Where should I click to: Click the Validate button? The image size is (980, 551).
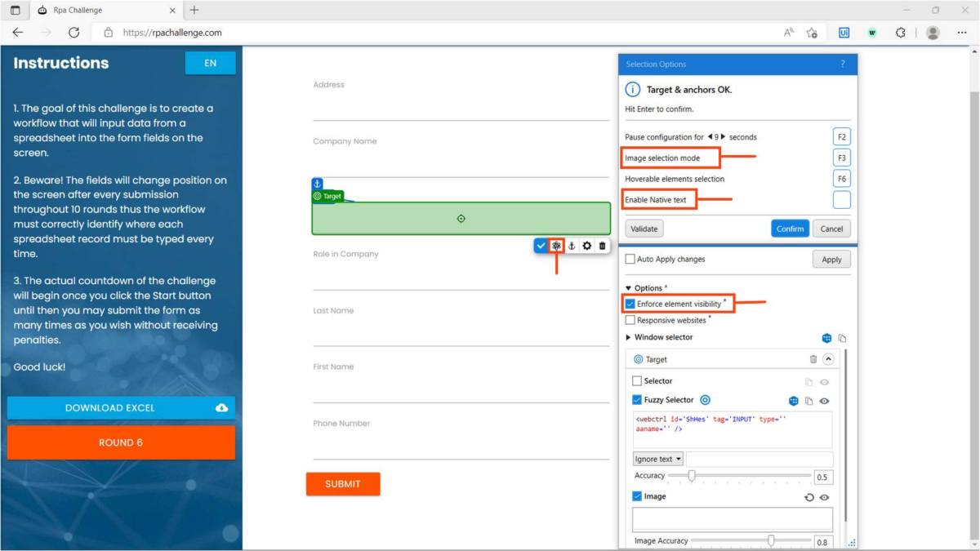click(644, 229)
